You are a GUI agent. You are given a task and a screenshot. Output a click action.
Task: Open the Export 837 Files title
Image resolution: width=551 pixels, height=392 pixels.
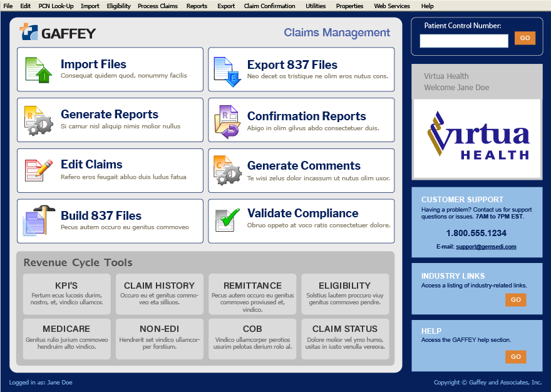(x=292, y=64)
